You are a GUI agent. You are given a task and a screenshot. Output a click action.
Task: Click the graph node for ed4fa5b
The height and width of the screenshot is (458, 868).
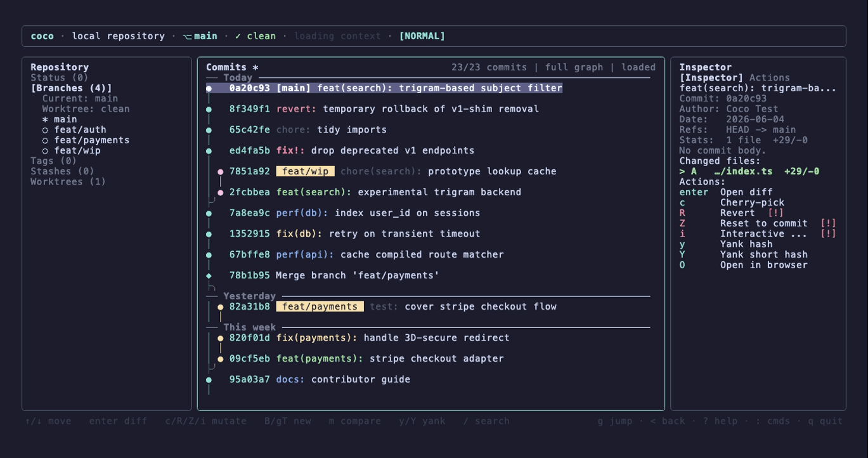[209, 152]
